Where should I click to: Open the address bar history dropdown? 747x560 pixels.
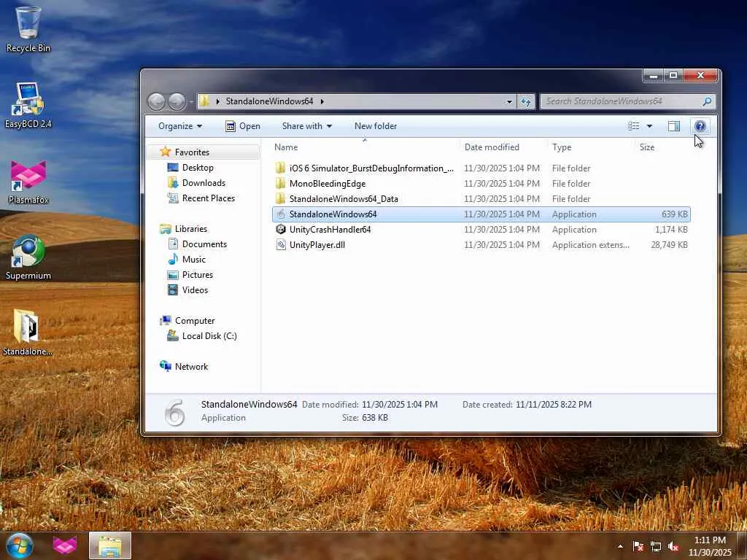pyautogui.click(x=508, y=101)
